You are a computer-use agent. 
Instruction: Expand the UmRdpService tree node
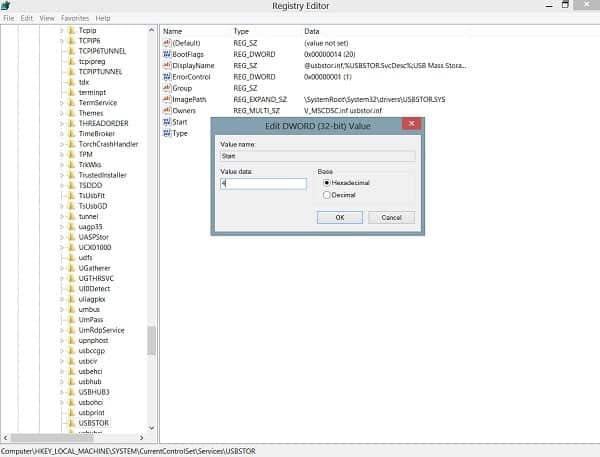[x=62, y=330]
